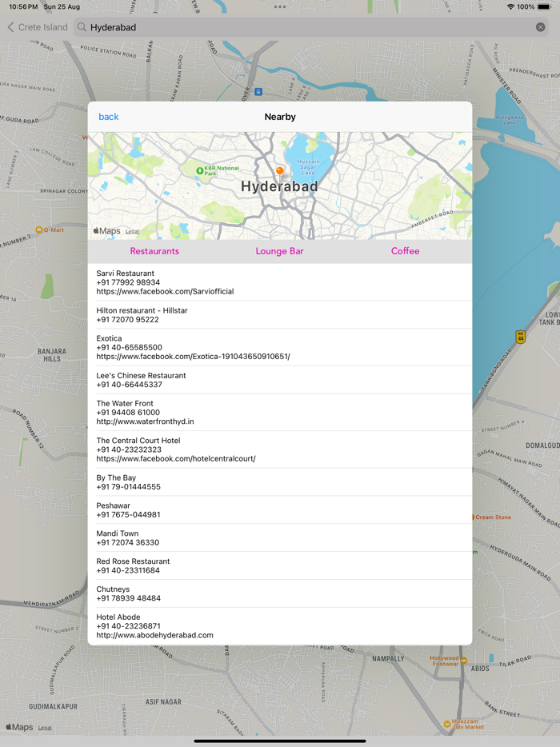Open the abodehyderabad.com link
The width and height of the screenshot is (560, 747).
155,635
